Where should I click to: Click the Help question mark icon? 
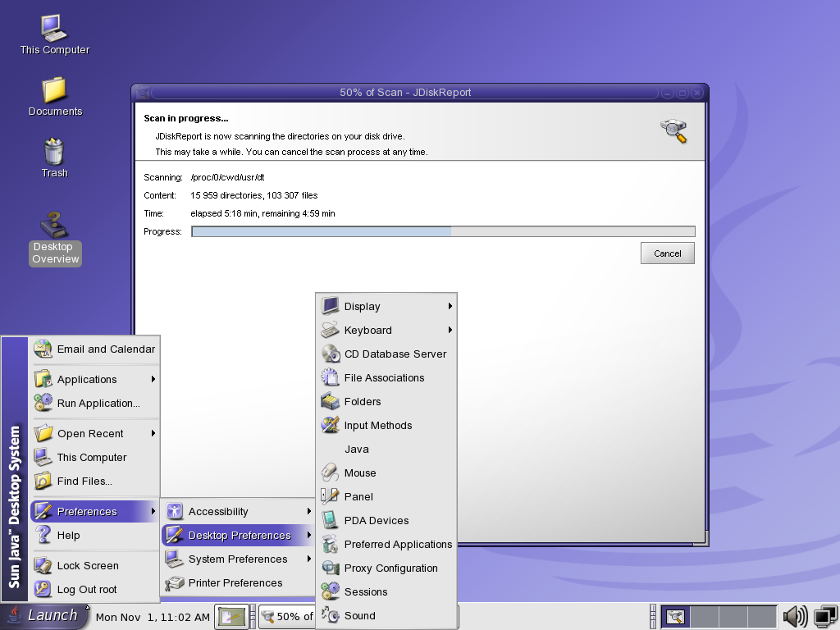coord(43,535)
